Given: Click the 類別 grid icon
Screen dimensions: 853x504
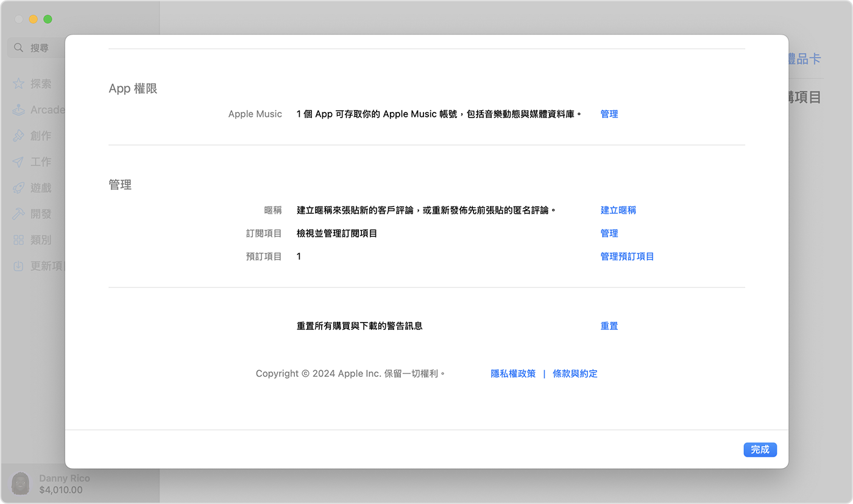Looking at the screenshot, I should [19, 240].
